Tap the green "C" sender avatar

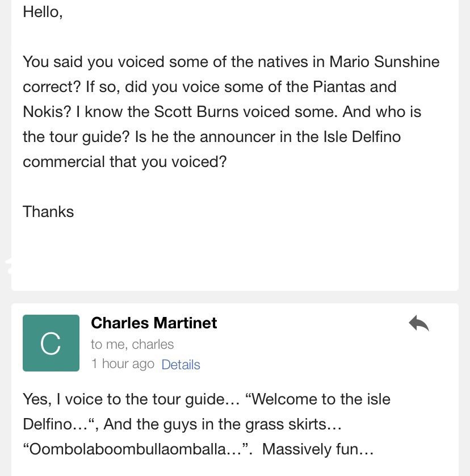coord(51,343)
